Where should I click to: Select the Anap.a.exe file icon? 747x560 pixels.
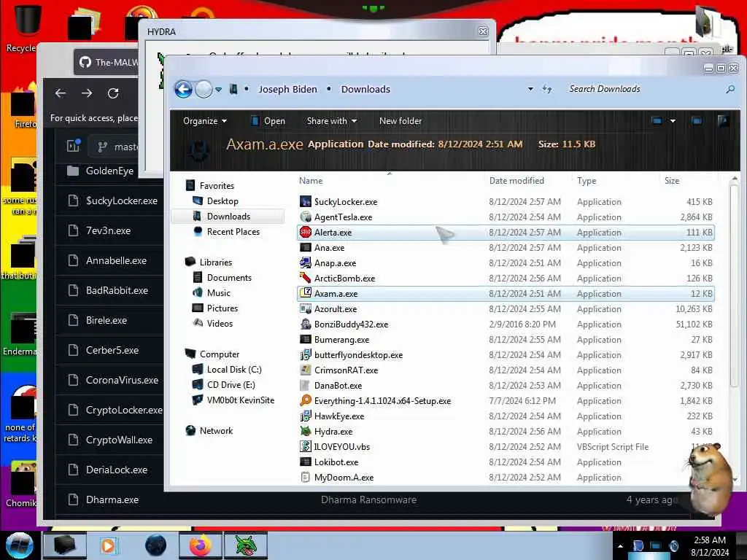click(306, 262)
